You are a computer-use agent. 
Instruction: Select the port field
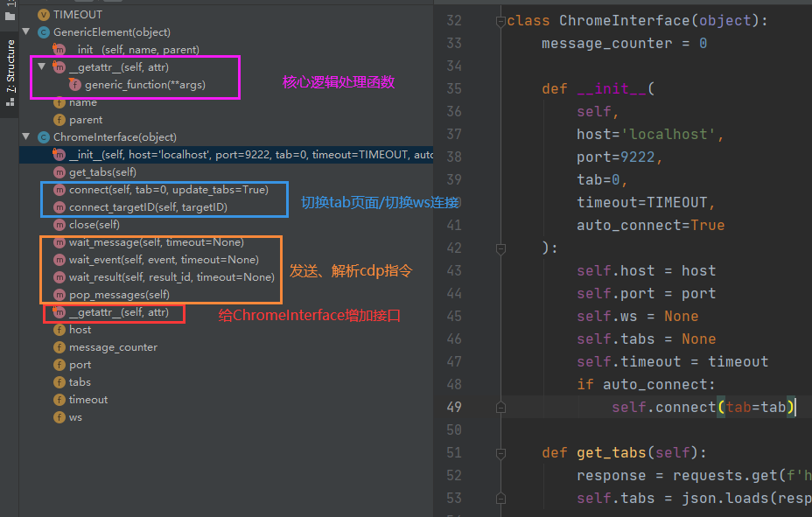point(80,365)
